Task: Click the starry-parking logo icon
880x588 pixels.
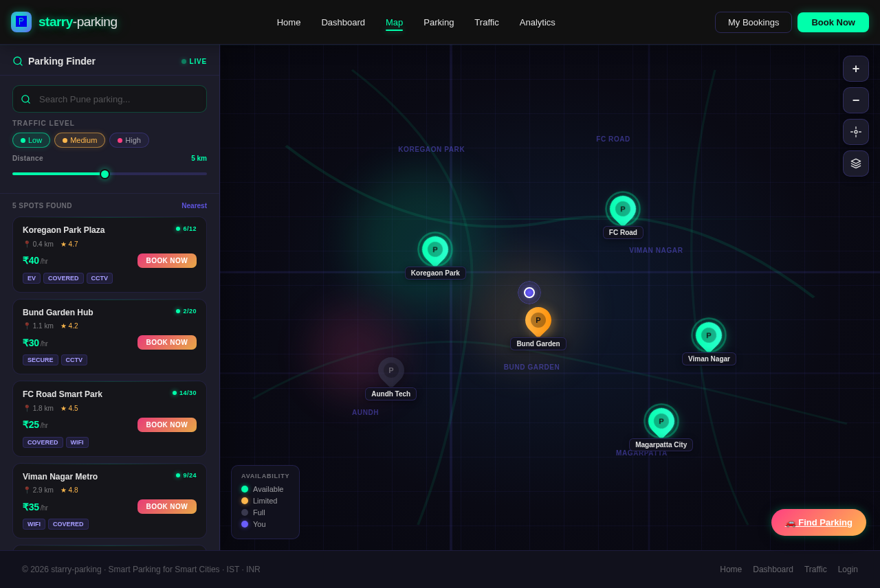Action: point(21,22)
